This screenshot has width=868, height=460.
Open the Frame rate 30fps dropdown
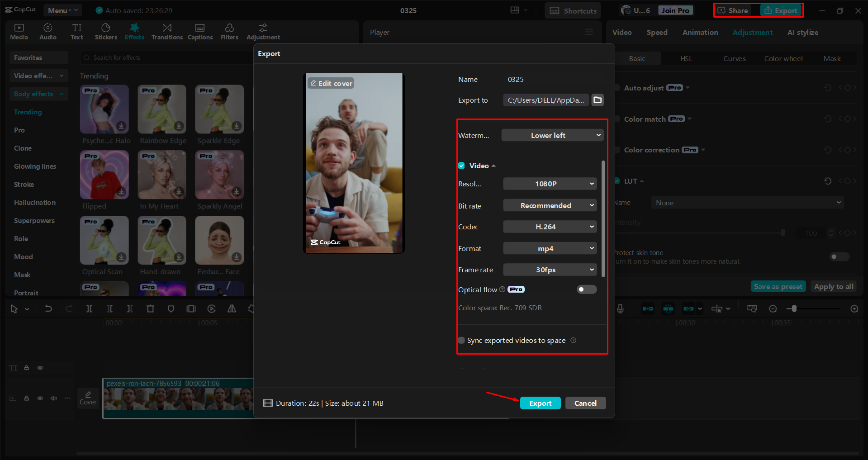coord(550,270)
